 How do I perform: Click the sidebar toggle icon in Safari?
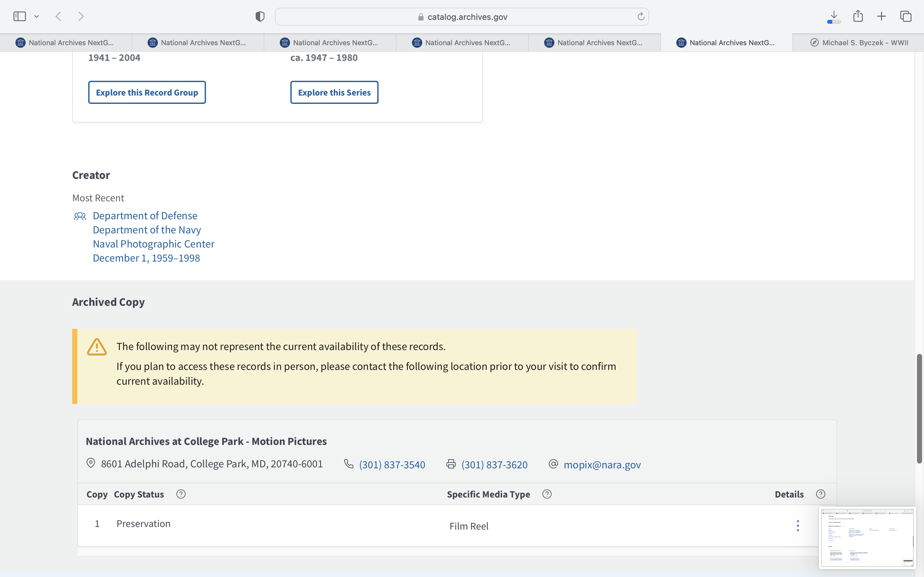[20, 16]
